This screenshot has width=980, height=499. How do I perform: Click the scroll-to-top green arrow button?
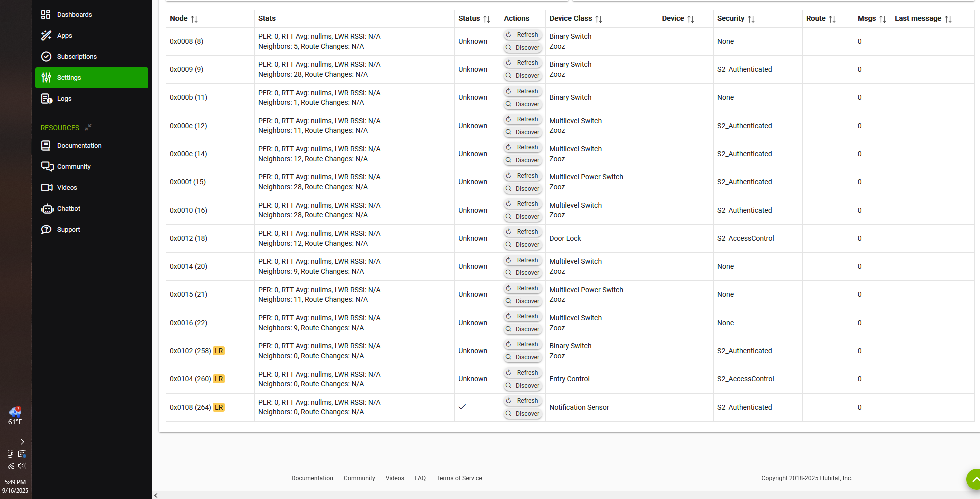pyautogui.click(x=974, y=479)
